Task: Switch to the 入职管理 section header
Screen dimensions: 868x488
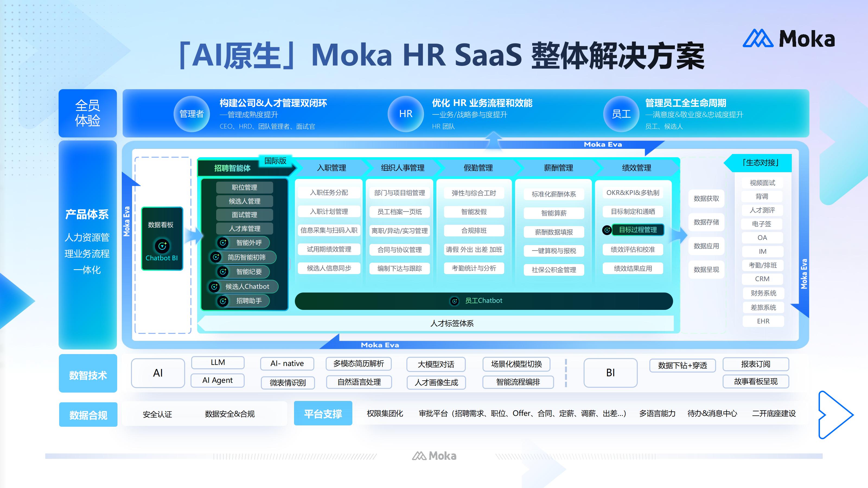Action: pos(332,168)
